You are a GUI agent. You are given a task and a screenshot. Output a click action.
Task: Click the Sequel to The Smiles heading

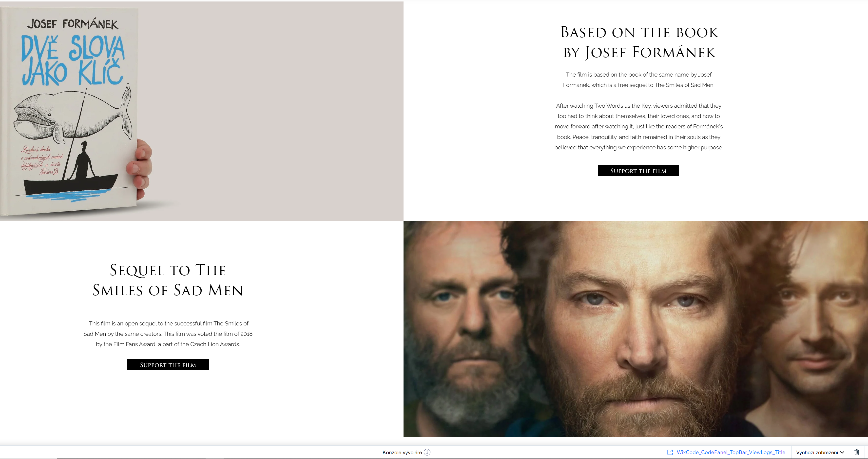click(168, 280)
